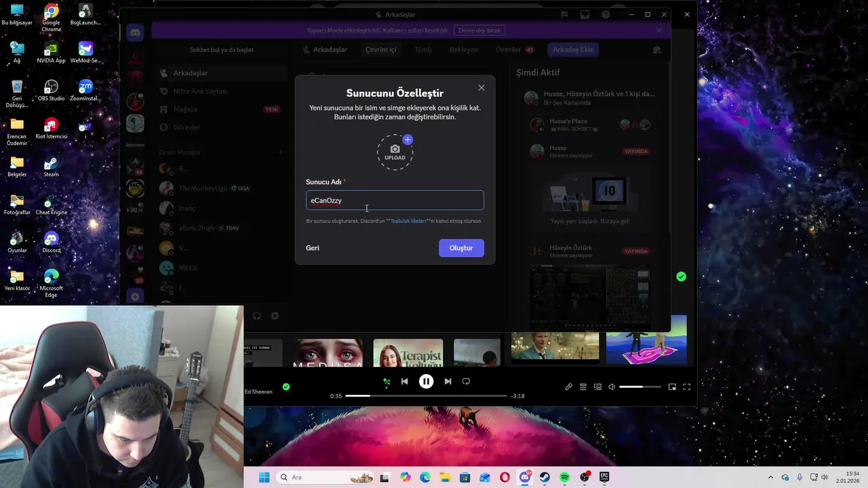The height and width of the screenshot is (488, 868).
Task: Open Mağaza in the Discord sidebar
Action: point(222,109)
